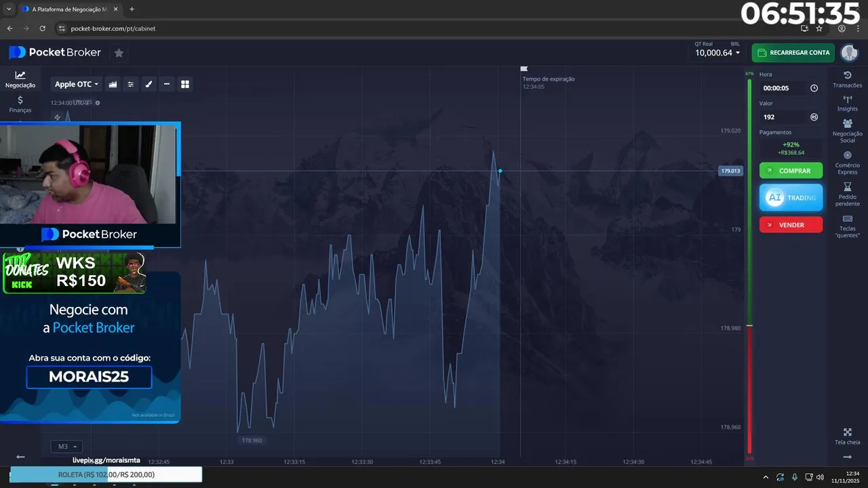Open the user profile avatar
This screenshot has height=488, width=868.
(849, 53)
